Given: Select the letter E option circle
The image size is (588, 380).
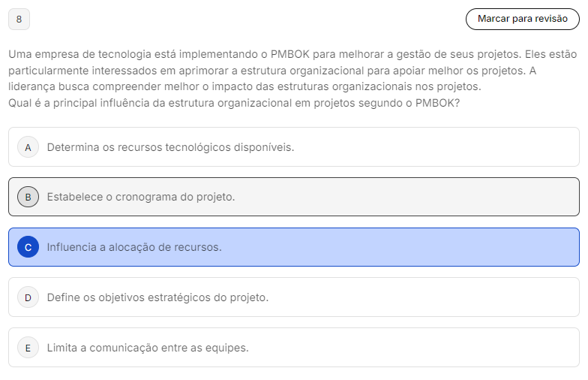Looking at the screenshot, I should 28,348.
